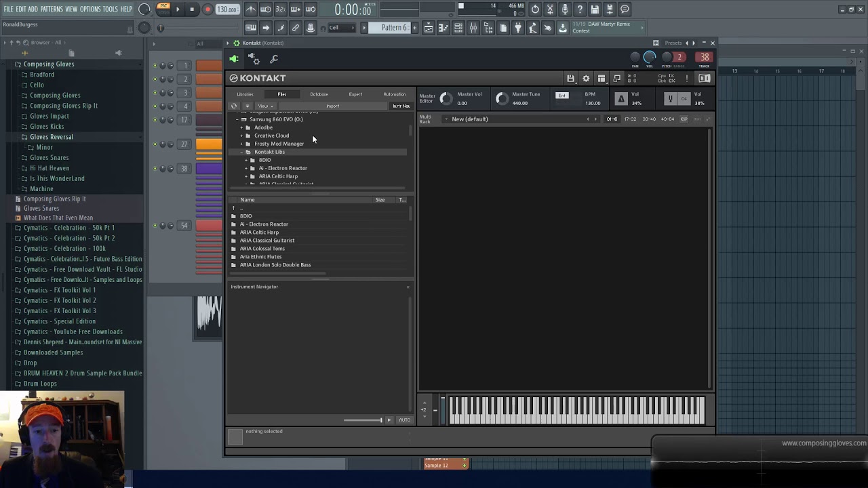Screen dimensions: 868x488
Task: Toggle the Ext sync button in Master Editor
Action: (561, 96)
